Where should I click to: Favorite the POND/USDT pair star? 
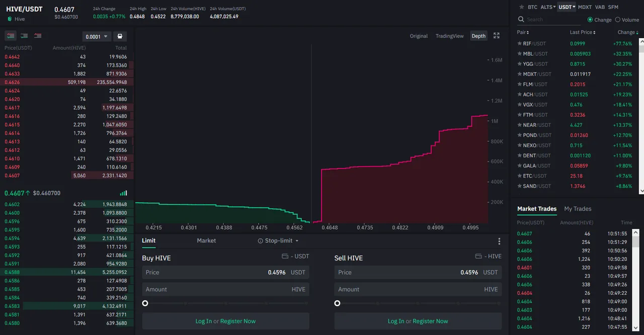pos(519,135)
